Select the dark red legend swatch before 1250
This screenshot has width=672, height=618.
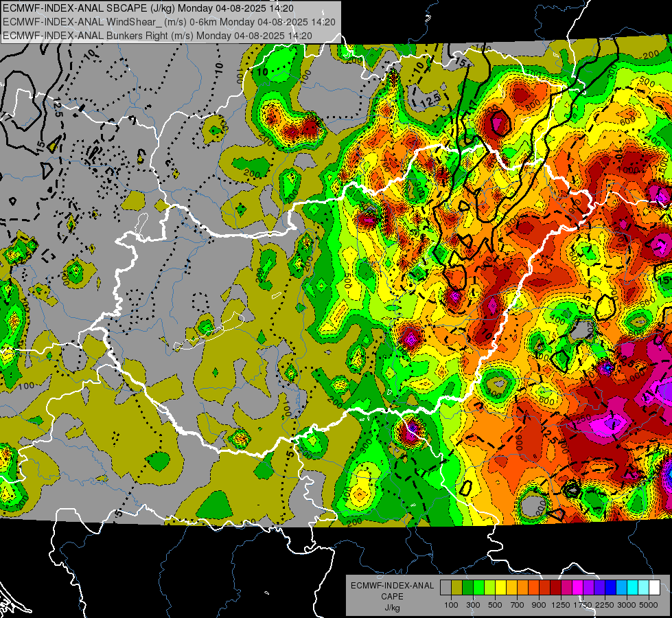point(556,588)
